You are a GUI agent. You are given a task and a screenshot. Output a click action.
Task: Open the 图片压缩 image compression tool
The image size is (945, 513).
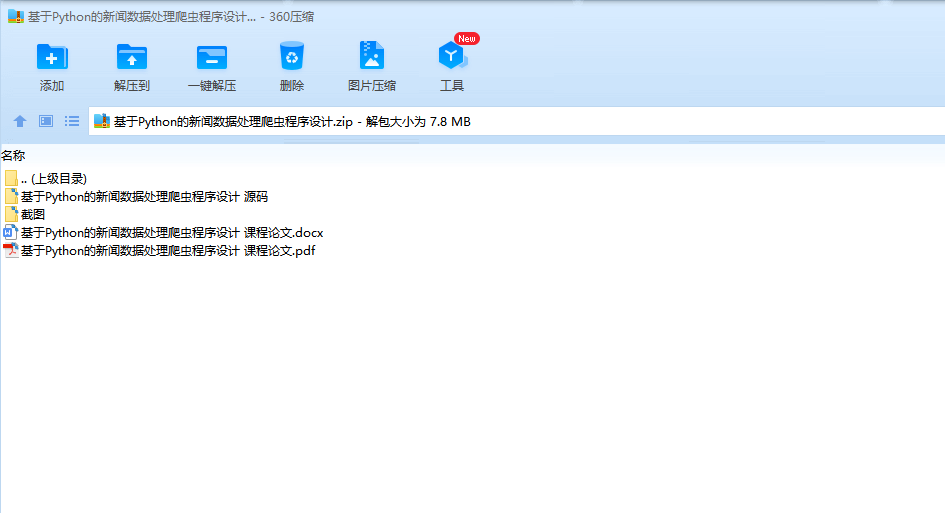[x=372, y=55]
